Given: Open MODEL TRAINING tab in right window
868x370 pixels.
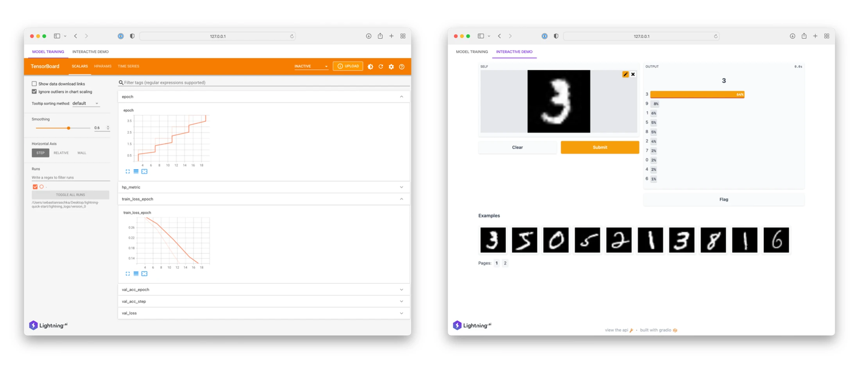Looking at the screenshot, I should [472, 52].
